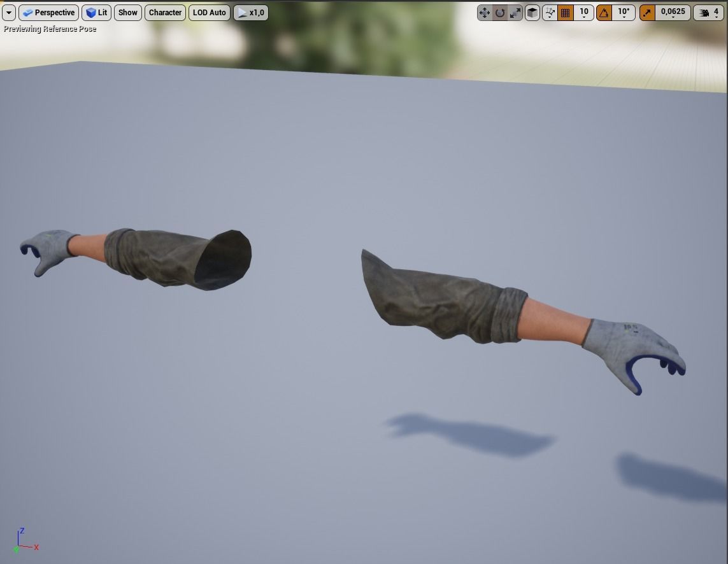Open the x1,0 playback speed menu
The height and width of the screenshot is (564, 728).
pyautogui.click(x=251, y=13)
